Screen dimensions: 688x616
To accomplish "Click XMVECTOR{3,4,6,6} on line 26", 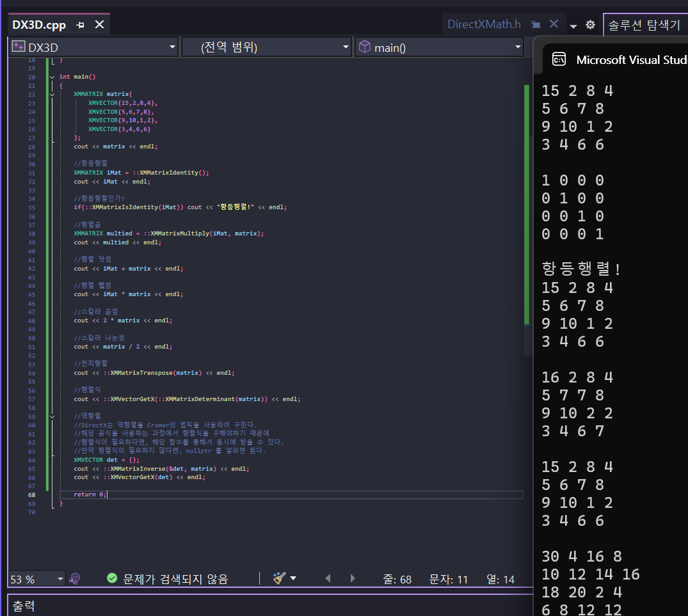I will click(119, 129).
